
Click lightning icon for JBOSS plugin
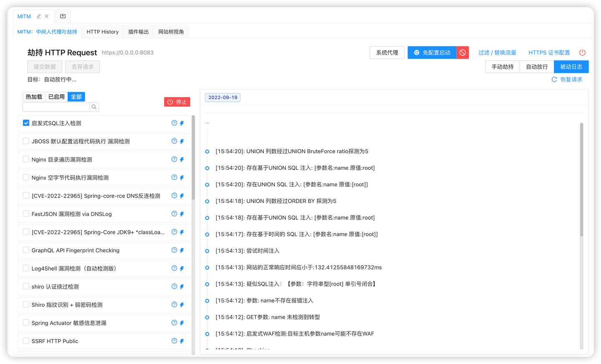(182, 141)
